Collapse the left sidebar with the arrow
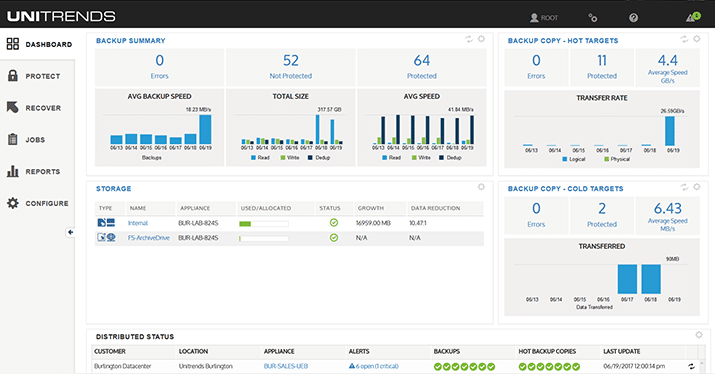 (70, 232)
